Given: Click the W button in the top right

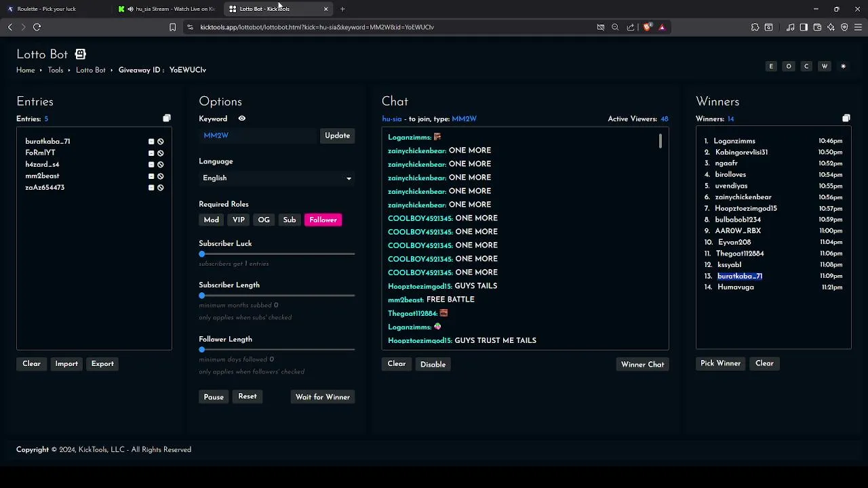Looking at the screenshot, I should pyautogui.click(x=825, y=66).
